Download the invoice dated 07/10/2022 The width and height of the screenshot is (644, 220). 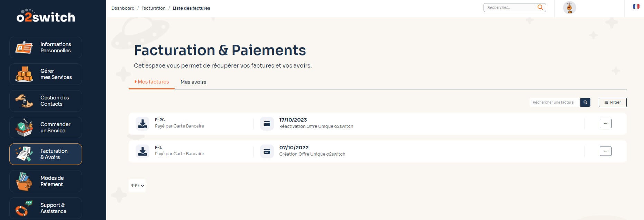[142, 151]
